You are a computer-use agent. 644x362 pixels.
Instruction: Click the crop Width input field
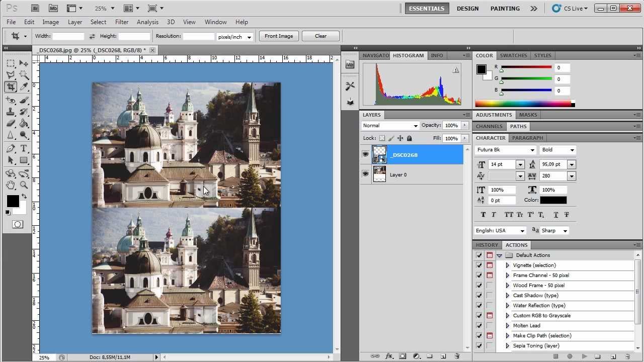68,36
